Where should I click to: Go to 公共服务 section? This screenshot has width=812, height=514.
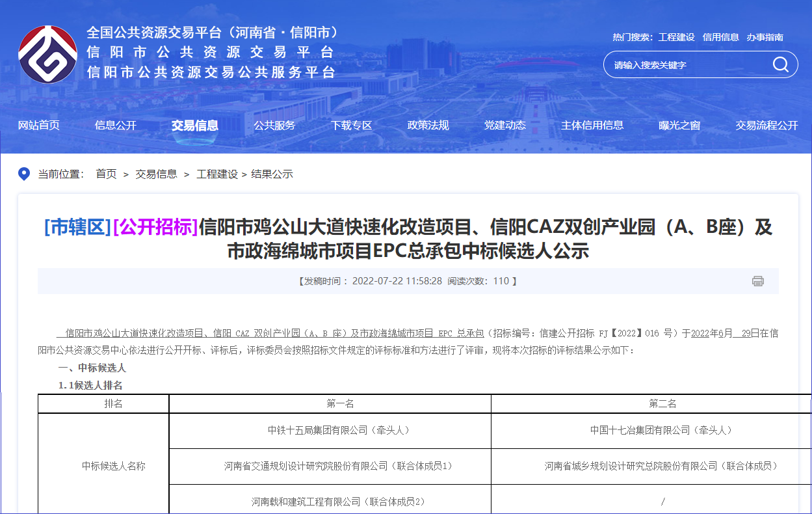274,126
